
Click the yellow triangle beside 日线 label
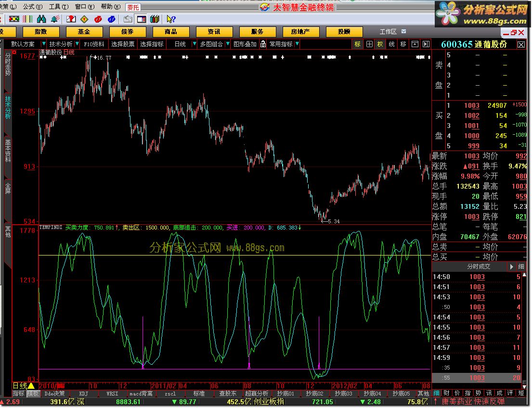(31, 385)
